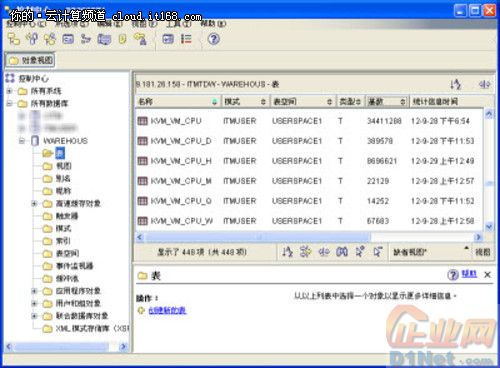
Task: Collapse the 所有数据库 tree node
Action: pyautogui.click(x=9, y=103)
